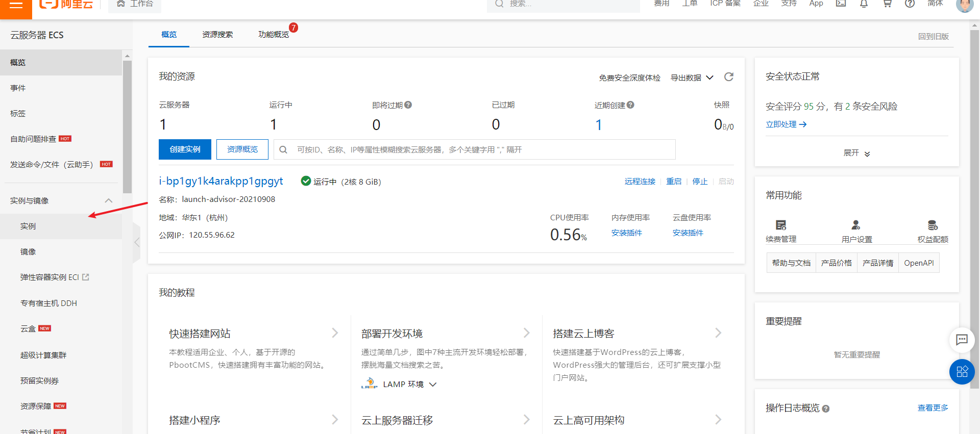Screen dimensions: 980x434
Task: Open Product Pricing button
Action: (836, 263)
